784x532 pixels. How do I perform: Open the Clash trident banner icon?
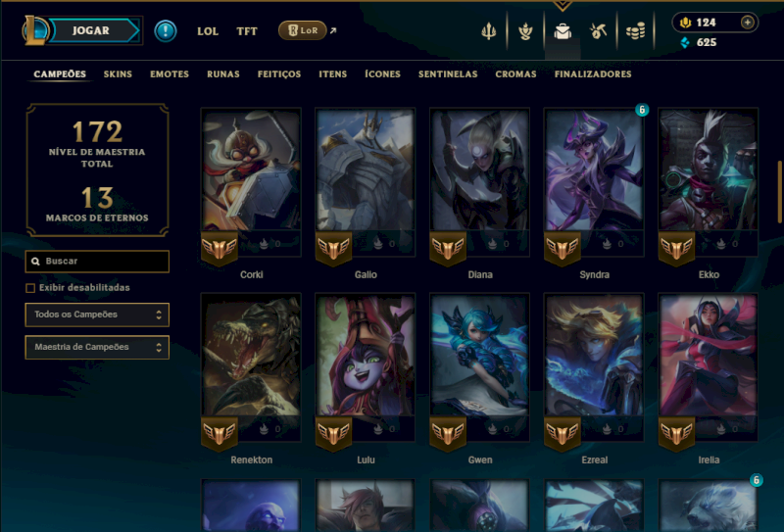pyautogui.click(x=488, y=31)
